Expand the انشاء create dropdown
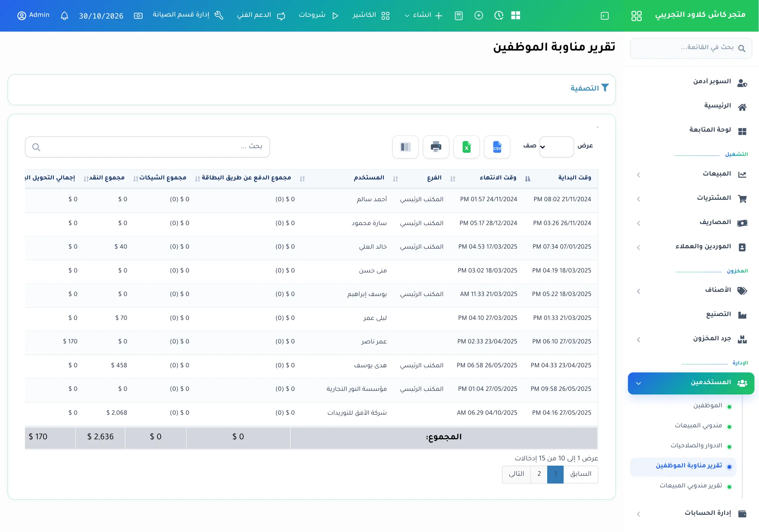Image resolution: width=759 pixels, height=532 pixels. [423, 15]
